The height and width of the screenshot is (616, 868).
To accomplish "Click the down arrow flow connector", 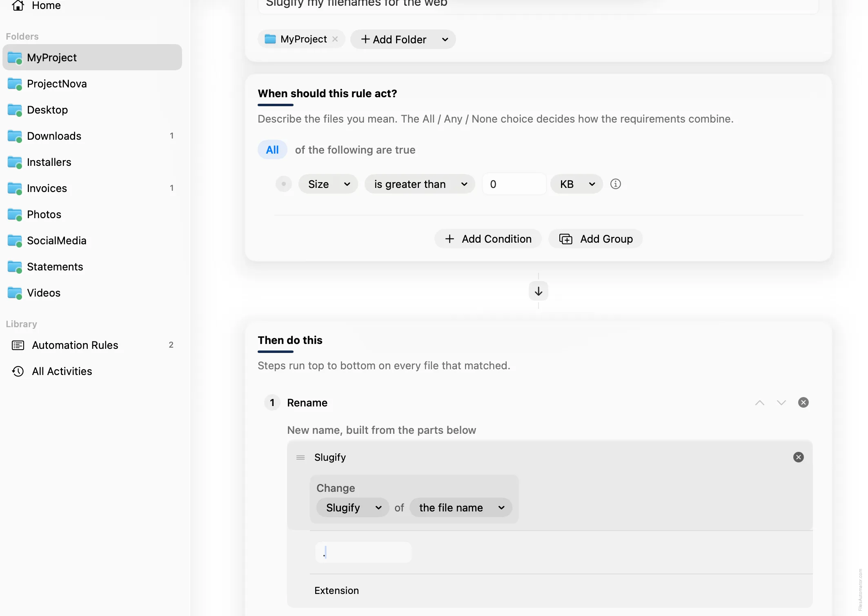I will coord(538,291).
